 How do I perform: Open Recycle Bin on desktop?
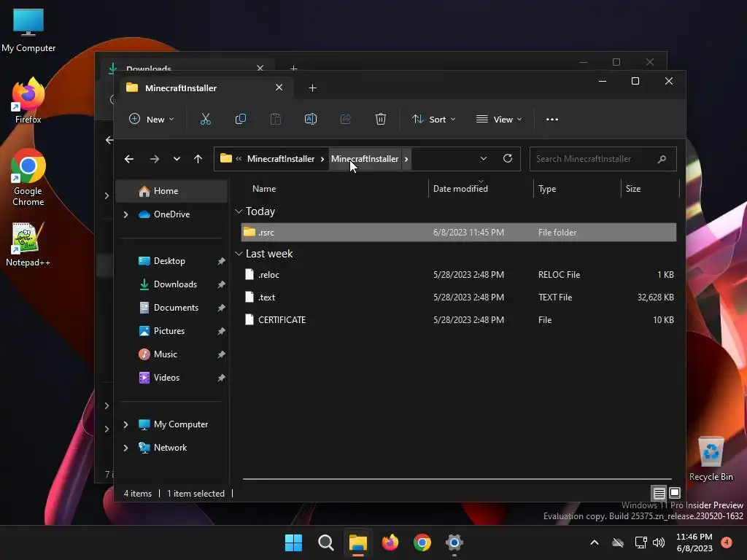(x=711, y=459)
